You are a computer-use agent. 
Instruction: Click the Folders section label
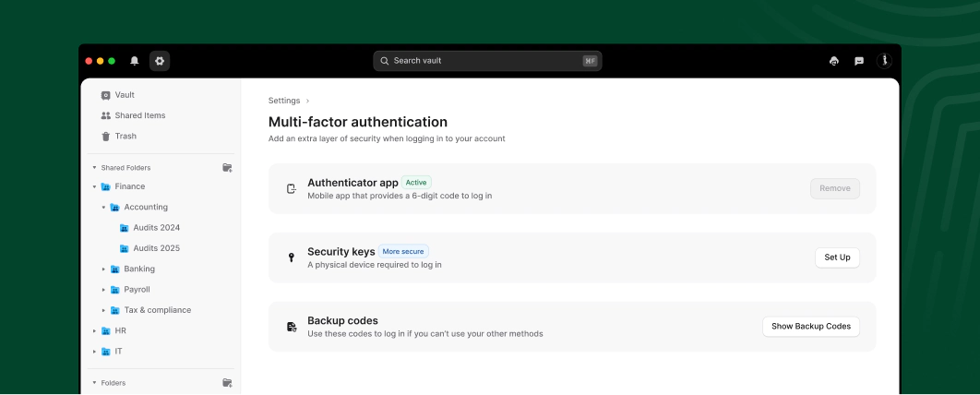(x=114, y=382)
